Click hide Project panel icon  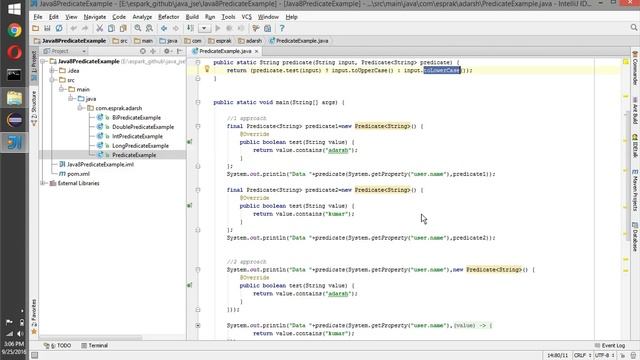180,51
